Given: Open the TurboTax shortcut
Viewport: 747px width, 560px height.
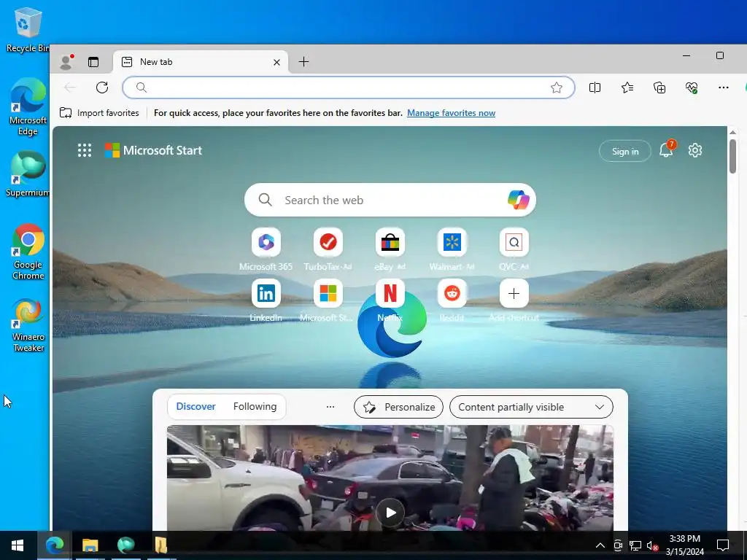Looking at the screenshot, I should [x=328, y=249].
